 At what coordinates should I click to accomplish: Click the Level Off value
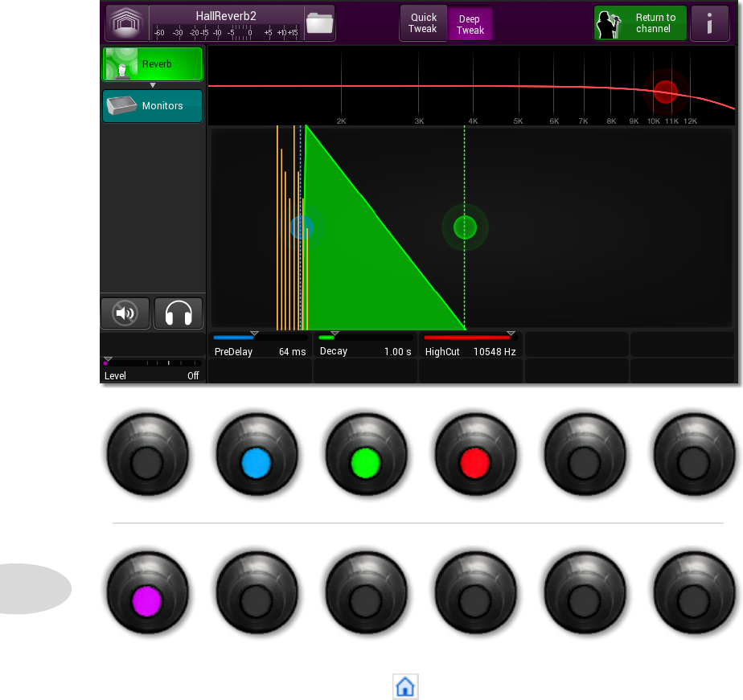[x=193, y=375]
